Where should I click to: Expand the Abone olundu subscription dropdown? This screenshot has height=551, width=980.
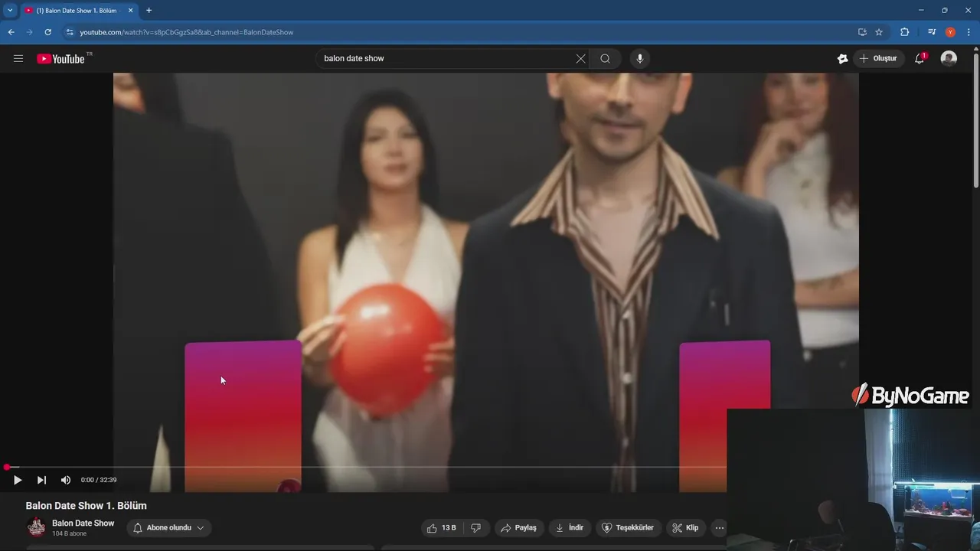tap(169, 528)
